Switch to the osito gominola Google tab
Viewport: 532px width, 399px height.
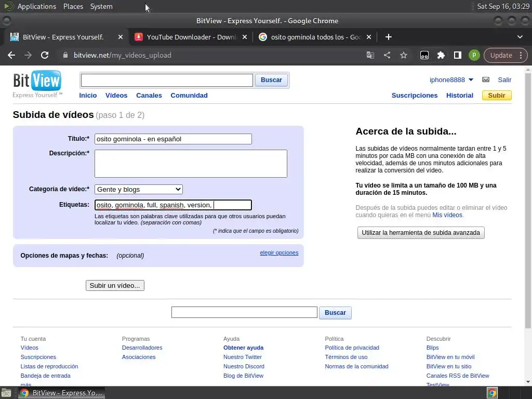pyautogui.click(x=315, y=37)
